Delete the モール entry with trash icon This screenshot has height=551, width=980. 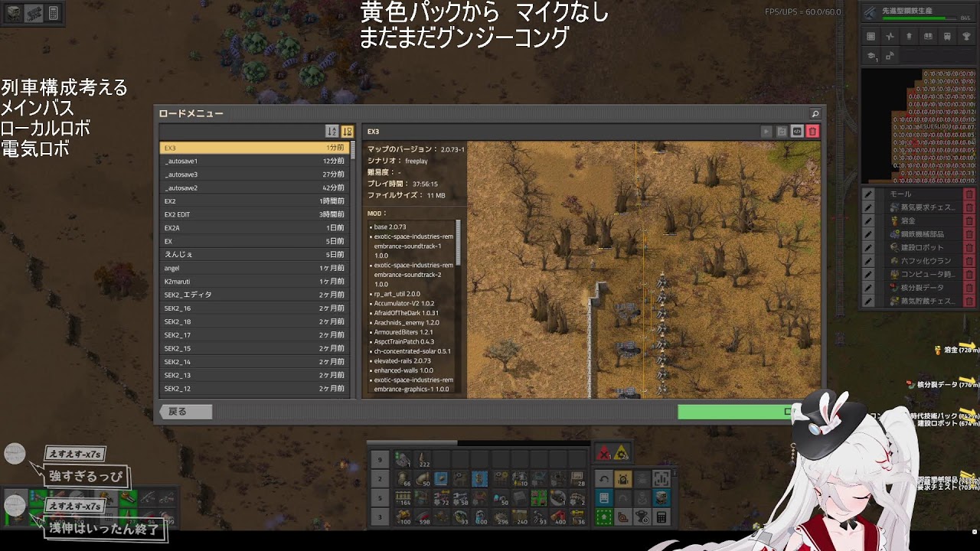point(969,194)
